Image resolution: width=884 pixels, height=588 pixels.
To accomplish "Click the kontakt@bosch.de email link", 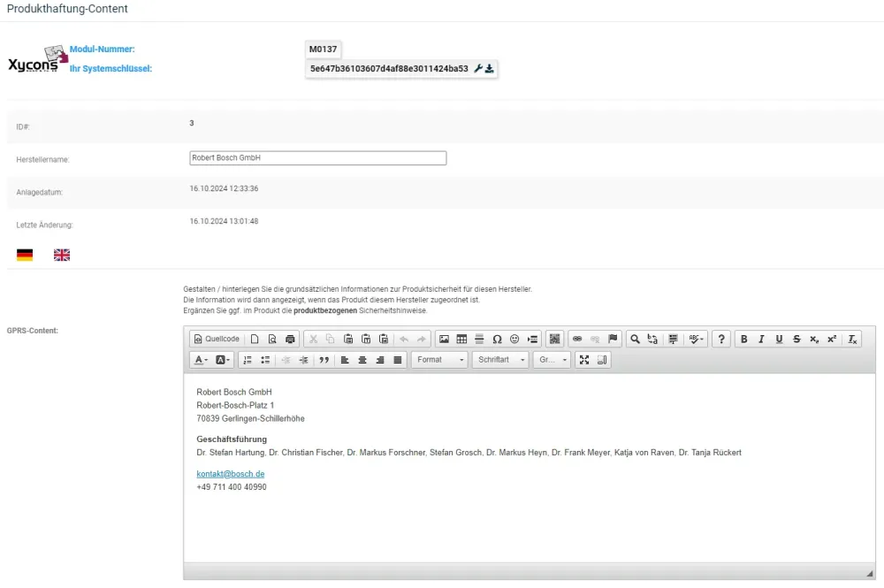I will click(231, 474).
